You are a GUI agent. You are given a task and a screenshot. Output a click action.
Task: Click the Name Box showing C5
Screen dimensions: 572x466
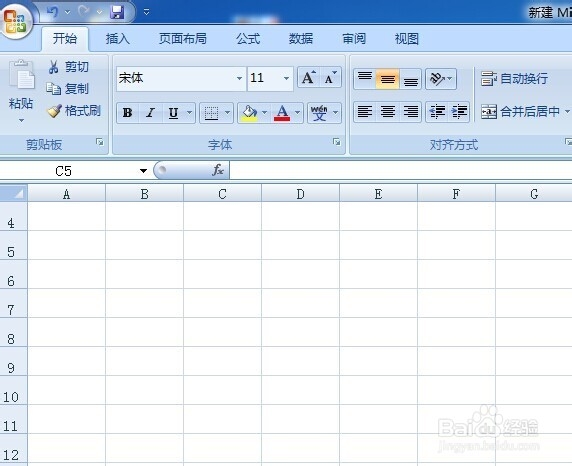(69, 171)
